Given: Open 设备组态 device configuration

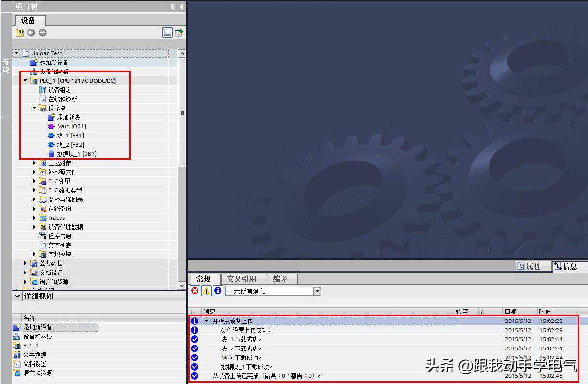Looking at the screenshot, I should click(60, 90).
